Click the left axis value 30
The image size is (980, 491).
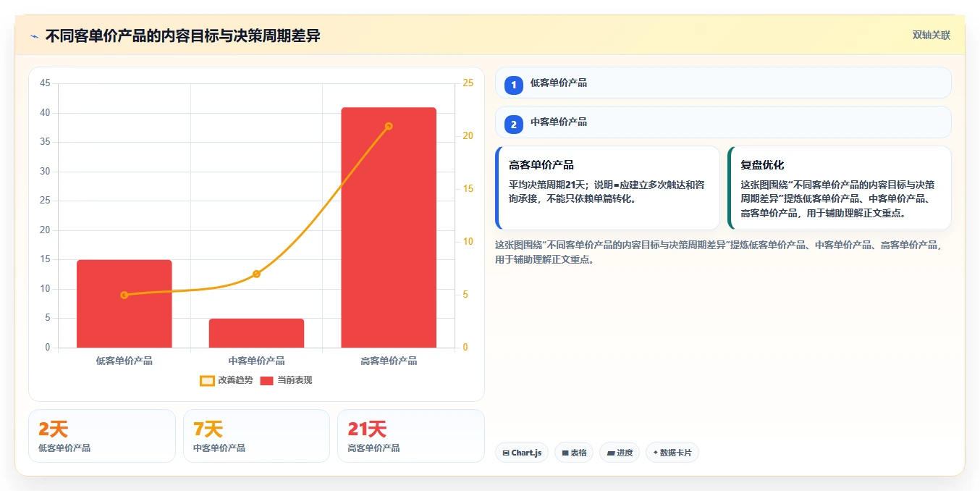45,172
